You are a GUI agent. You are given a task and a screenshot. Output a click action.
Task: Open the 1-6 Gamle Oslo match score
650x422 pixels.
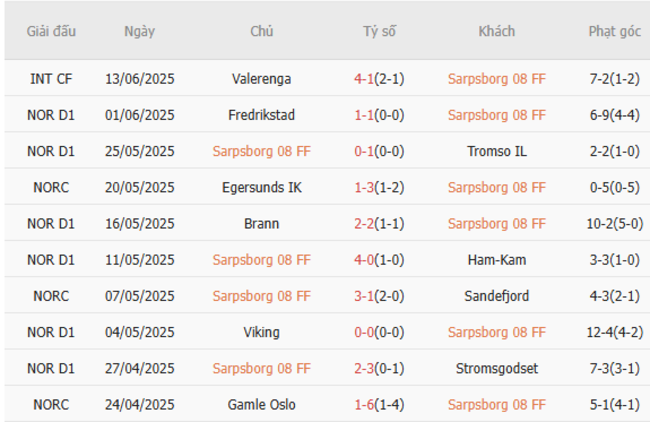click(365, 404)
